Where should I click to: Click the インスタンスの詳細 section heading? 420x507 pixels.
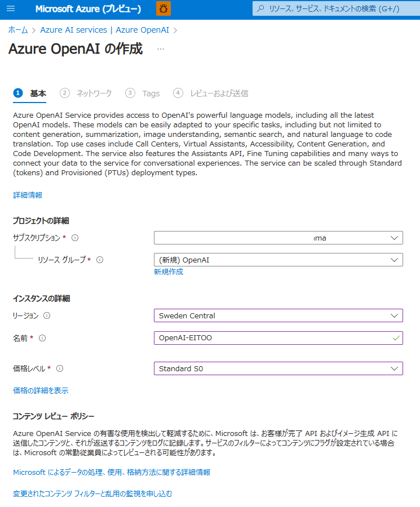(x=41, y=299)
